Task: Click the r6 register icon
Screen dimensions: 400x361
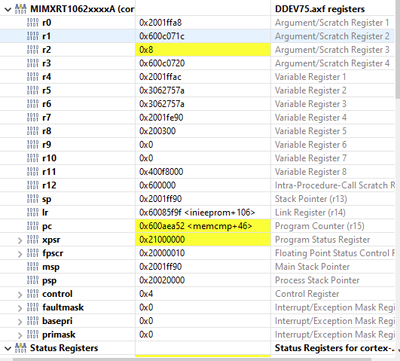Action: coord(33,104)
